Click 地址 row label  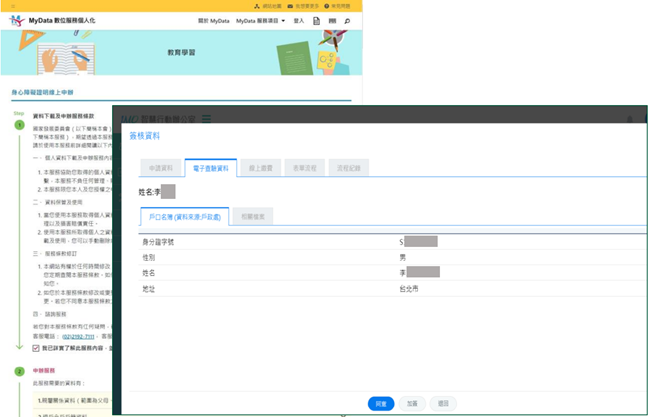pyautogui.click(x=148, y=289)
